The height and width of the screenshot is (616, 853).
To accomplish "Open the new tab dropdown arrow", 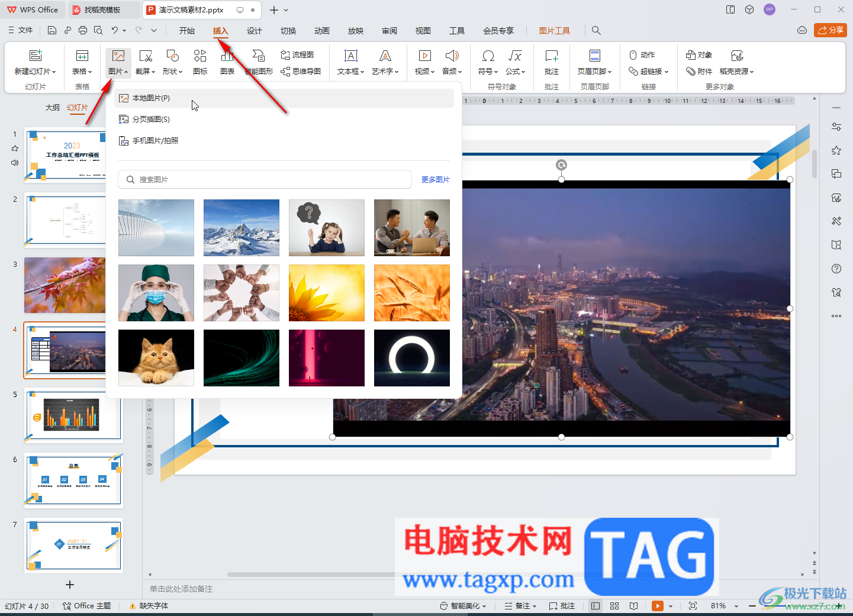I will pos(287,10).
